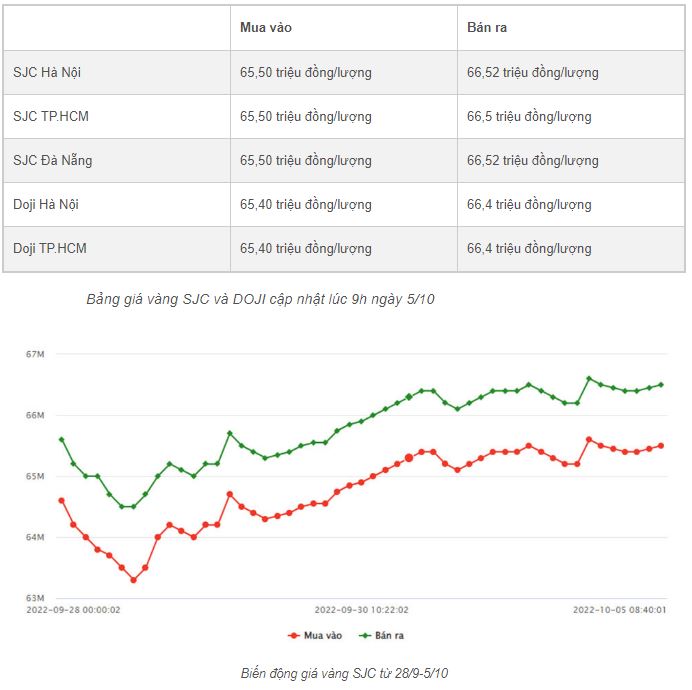Viewport: 692px width, 690px height.
Task: Click the 2022-10-05 08:40:01 axis label
Action: tap(619, 609)
